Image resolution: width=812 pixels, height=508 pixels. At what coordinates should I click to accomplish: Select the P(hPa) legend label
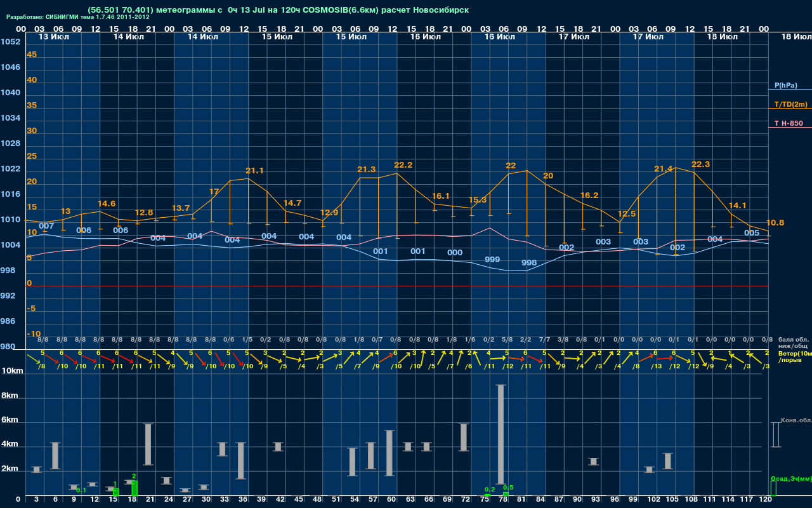tap(785, 85)
